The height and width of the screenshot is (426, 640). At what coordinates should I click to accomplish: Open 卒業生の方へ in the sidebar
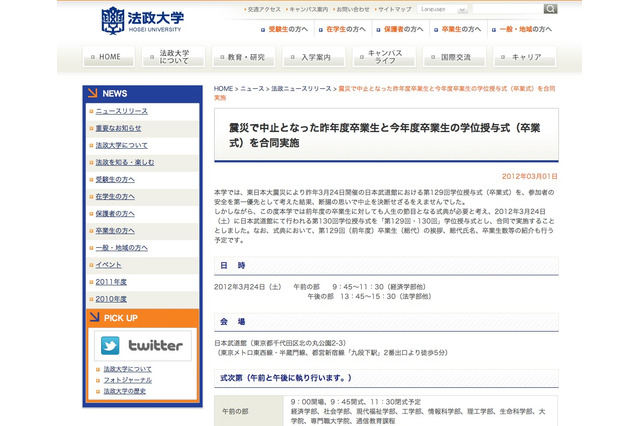(x=115, y=231)
